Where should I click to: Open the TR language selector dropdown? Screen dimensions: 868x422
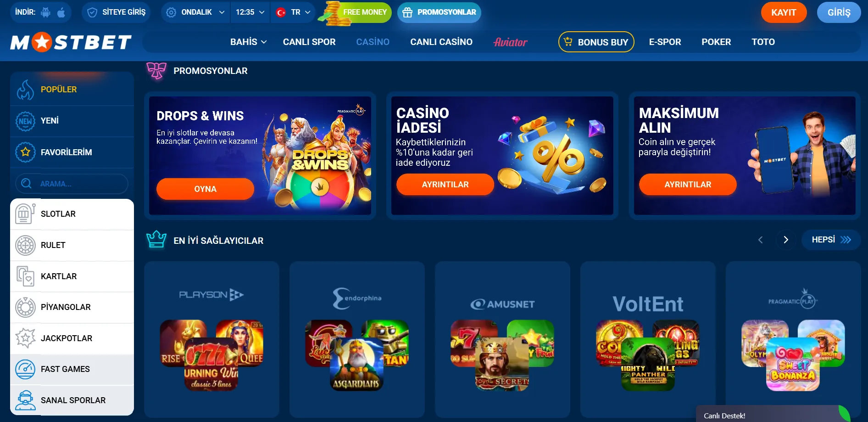[x=294, y=12]
